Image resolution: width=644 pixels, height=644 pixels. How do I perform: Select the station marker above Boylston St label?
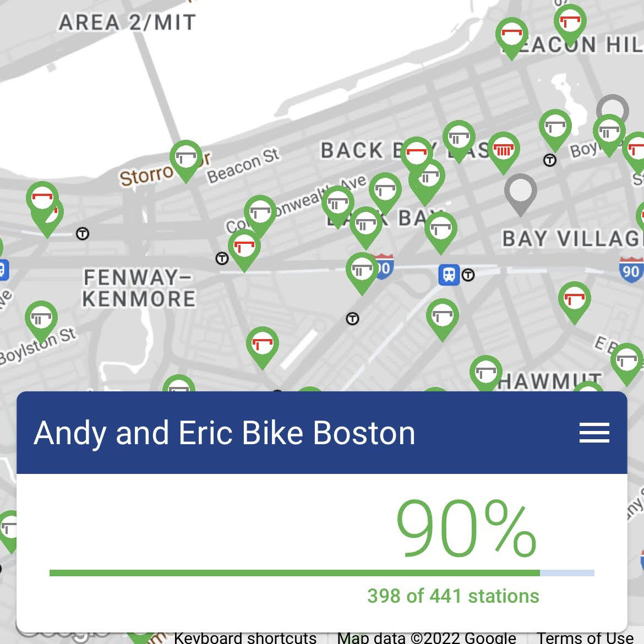pyautogui.click(x=41, y=319)
